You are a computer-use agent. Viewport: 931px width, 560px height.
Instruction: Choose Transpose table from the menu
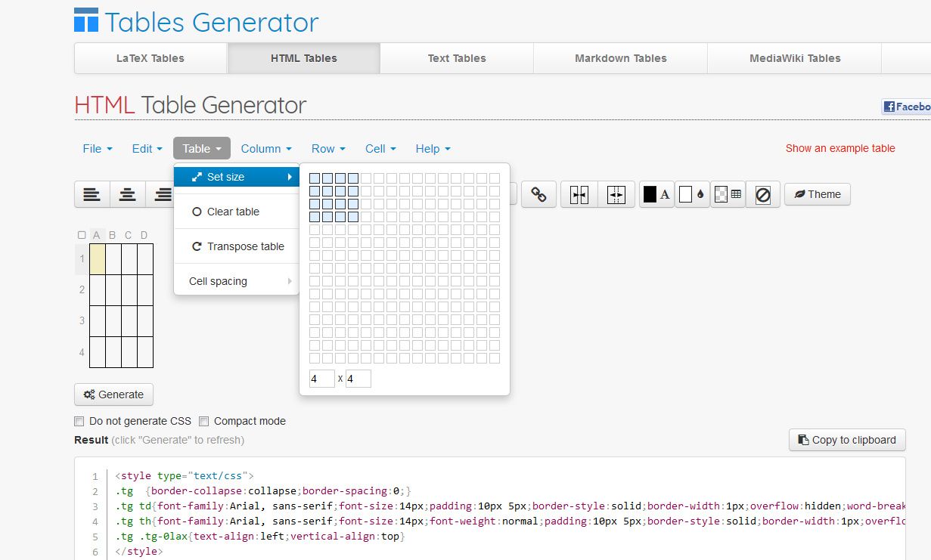[237, 246]
